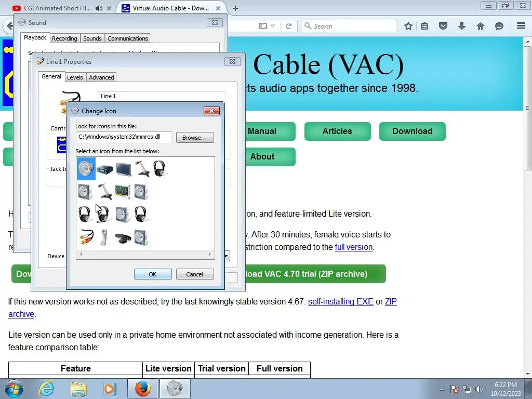Toggle reader view in address bar
Screen dimensions: 532x399
[262, 26]
